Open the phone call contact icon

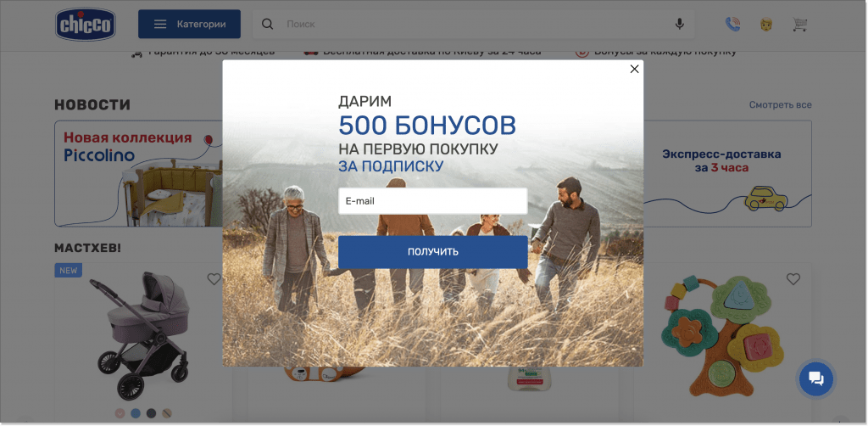click(732, 24)
